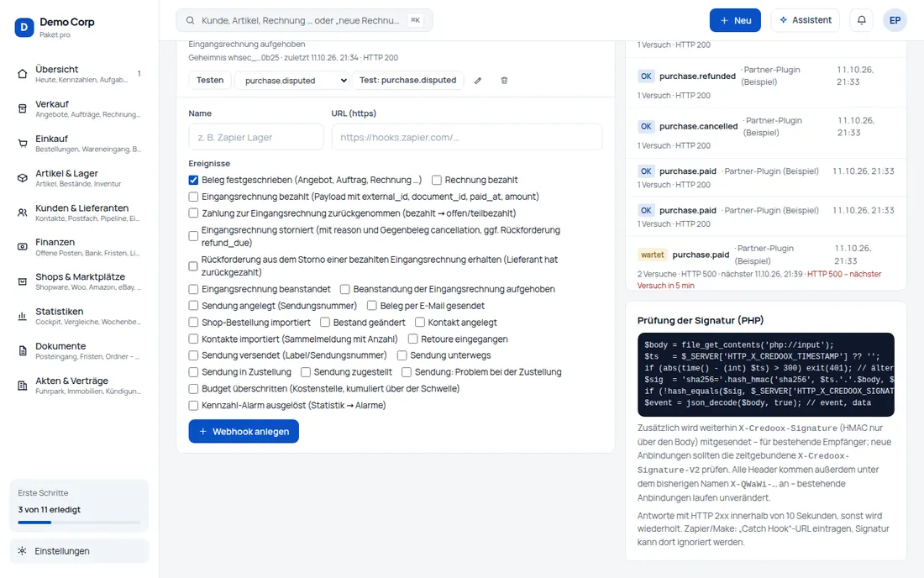Open the EP user avatar
Image resolution: width=924 pixels, height=578 pixels.
(x=895, y=20)
